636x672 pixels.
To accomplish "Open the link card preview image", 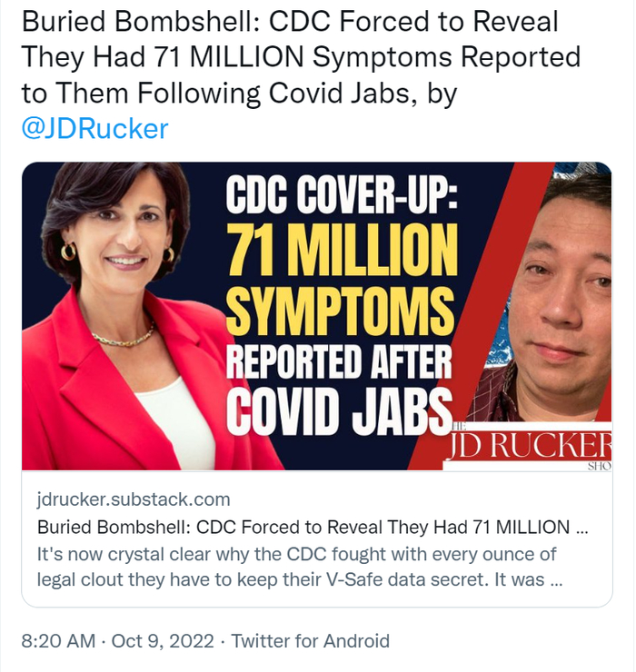I will click(316, 316).
